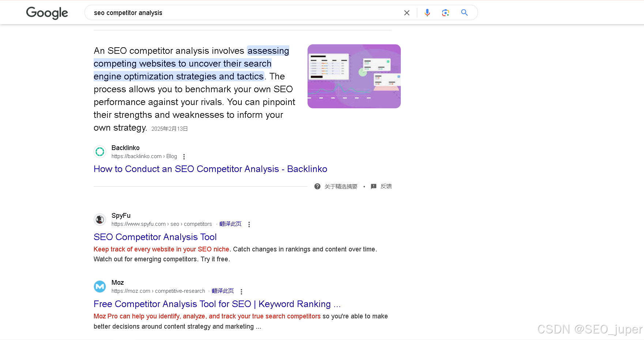Open How to Conduct an SEO Competitor Analysis
This screenshot has height=340, width=644.
click(x=210, y=169)
